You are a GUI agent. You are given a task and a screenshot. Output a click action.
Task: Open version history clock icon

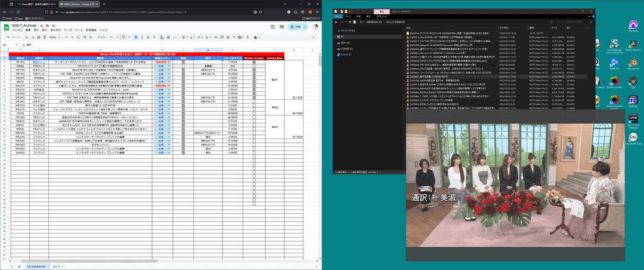pyautogui.click(x=273, y=27)
